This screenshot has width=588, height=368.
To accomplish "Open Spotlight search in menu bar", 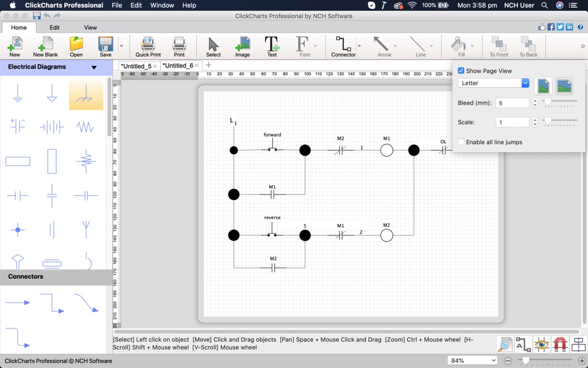I will pyautogui.click(x=545, y=5).
